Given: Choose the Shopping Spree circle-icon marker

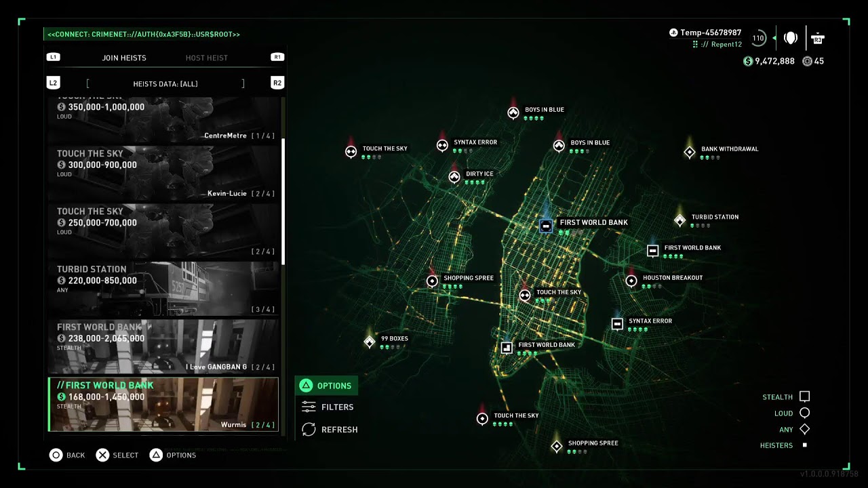Looking at the screenshot, I should (x=432, y=281).
